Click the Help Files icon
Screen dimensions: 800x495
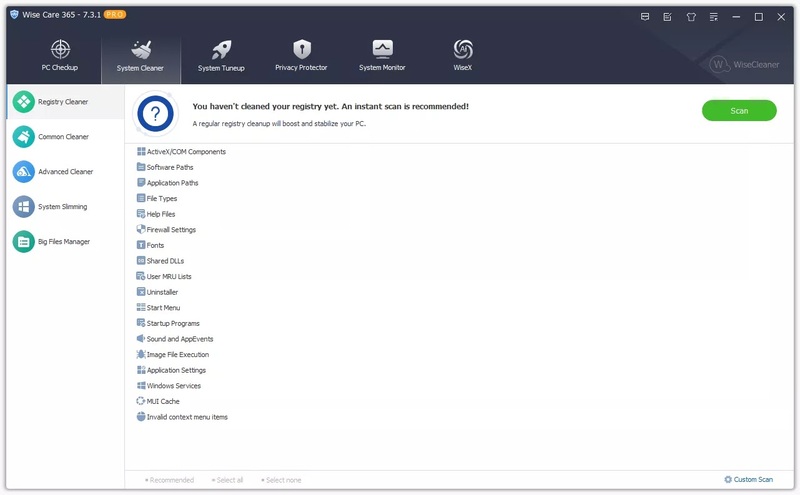click(x=141, y=214)
